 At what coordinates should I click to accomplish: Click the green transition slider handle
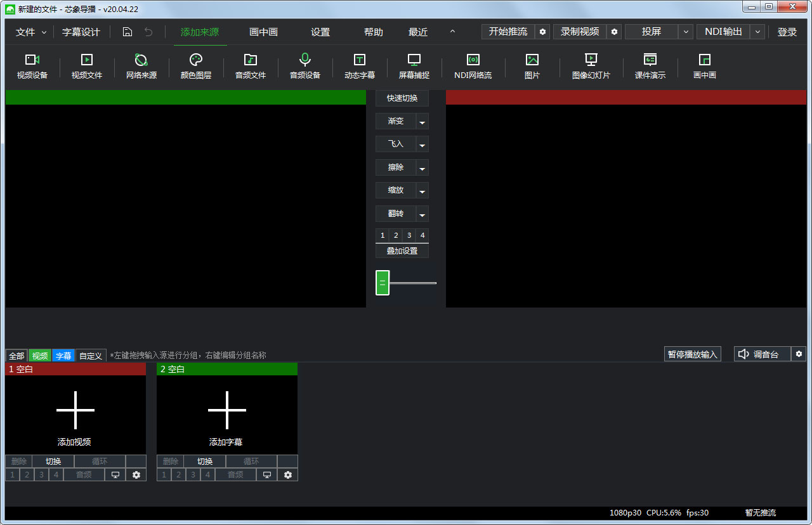pyautogui.click(x=383, y=283)
